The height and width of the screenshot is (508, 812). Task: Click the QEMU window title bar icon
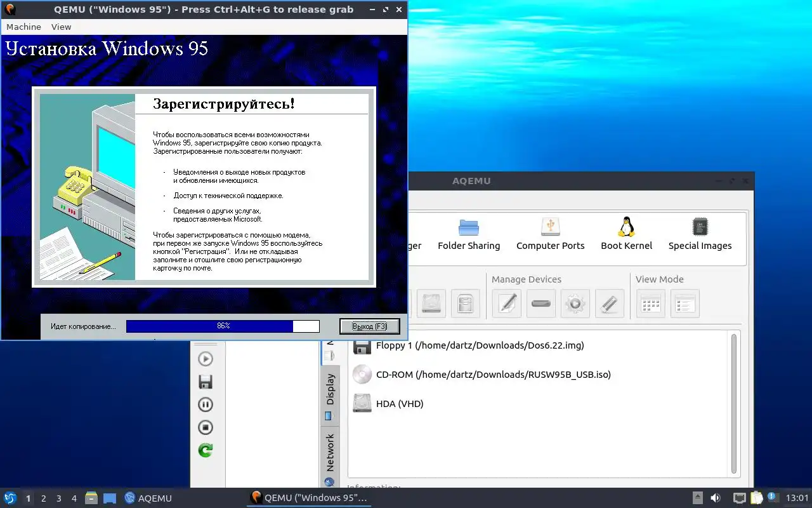(10, 10)
